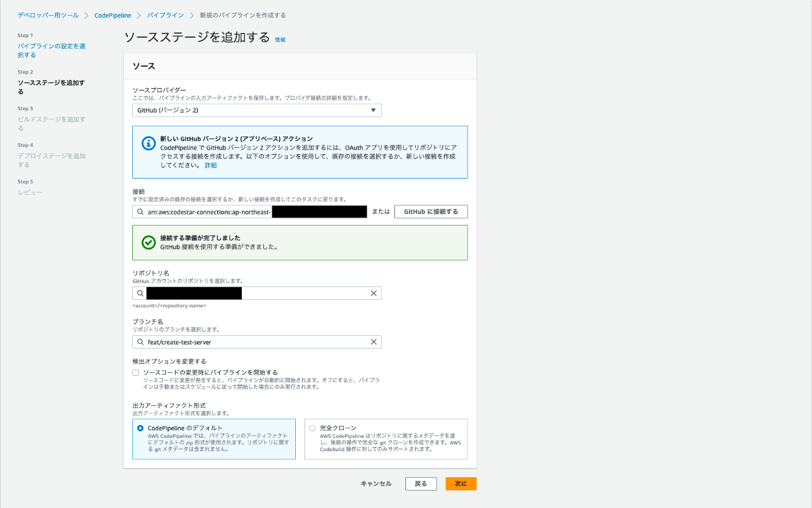
Task: Select the CodePipeline のデフォルト radio option
Action: (140, 428)
